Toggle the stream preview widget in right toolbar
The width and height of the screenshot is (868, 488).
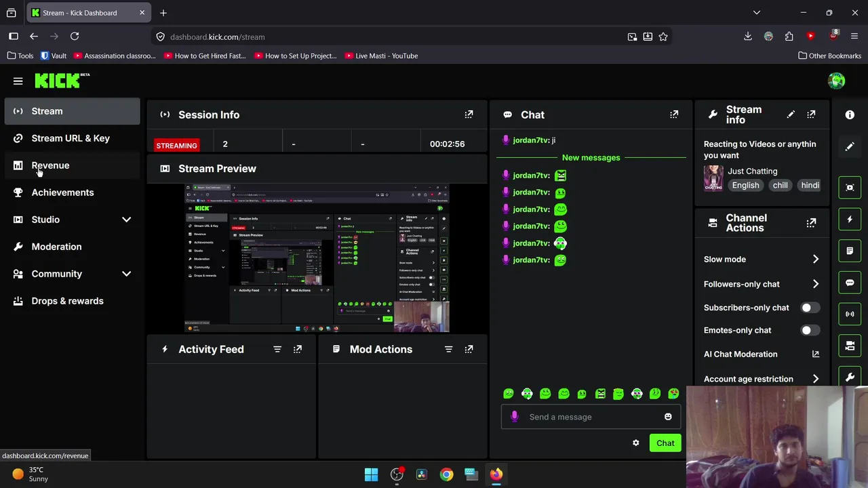[x=850, y=188]
